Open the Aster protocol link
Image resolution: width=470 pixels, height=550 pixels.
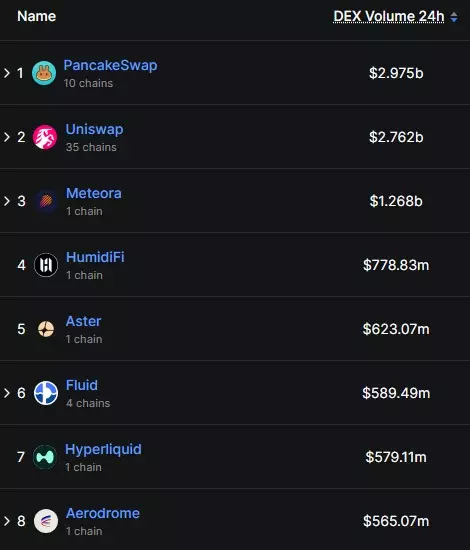[83, 321]
